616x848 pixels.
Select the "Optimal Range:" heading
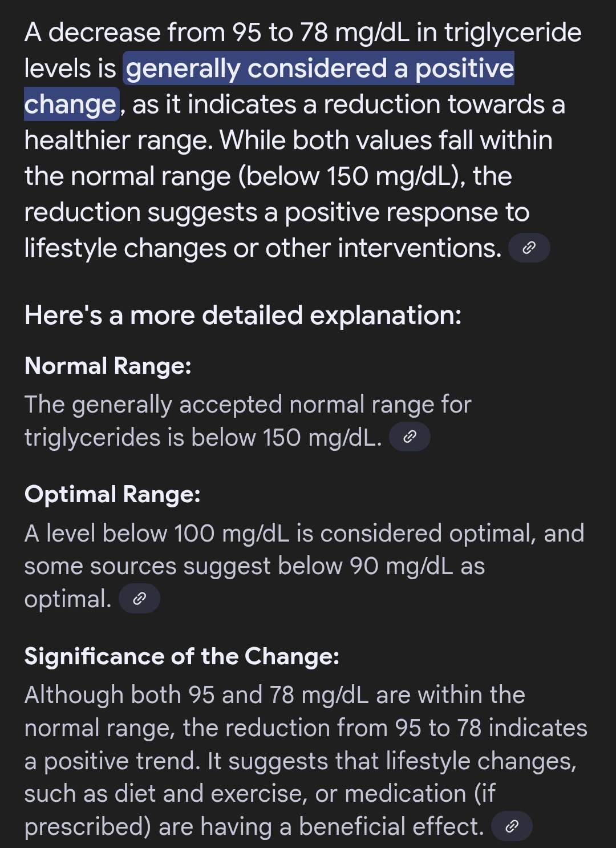(112, 494)
